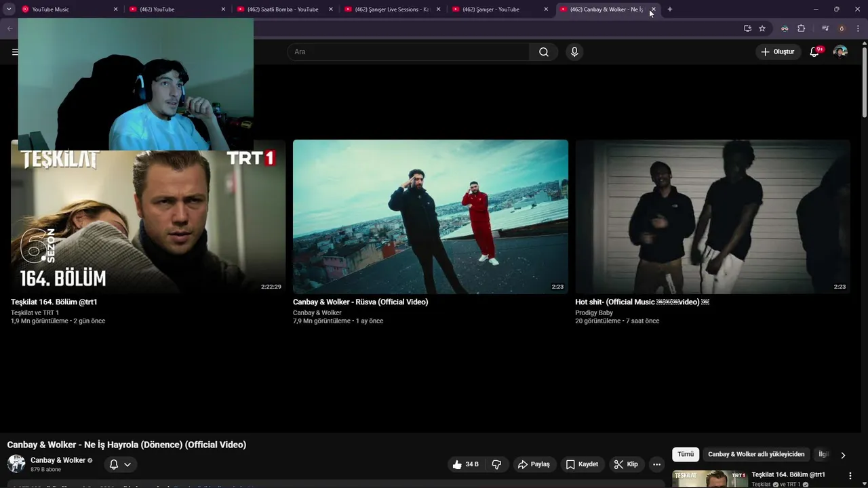
Task: Open options for Teşkilat sidebar video
Action: (x=850, y=476)
